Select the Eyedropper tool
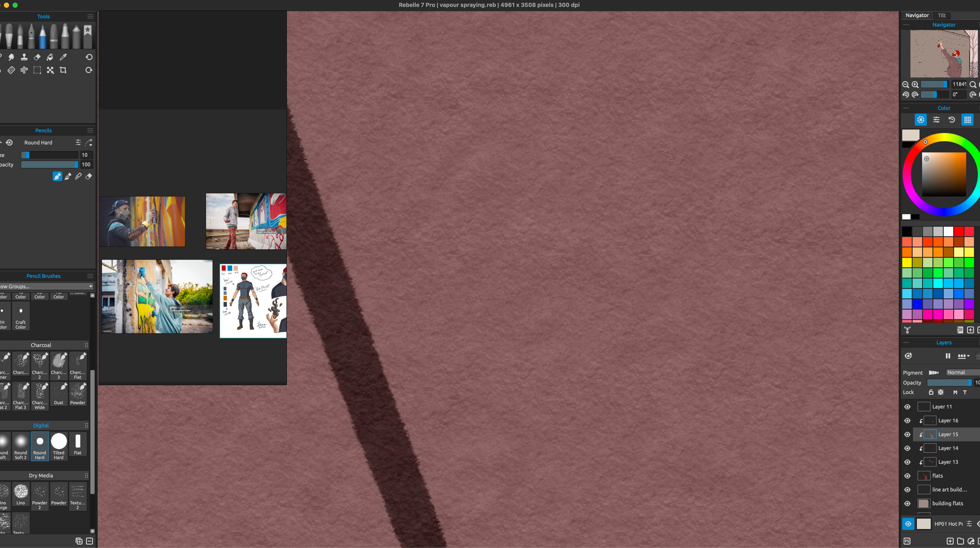Screen dimensions: 980x548 (63, 57)
